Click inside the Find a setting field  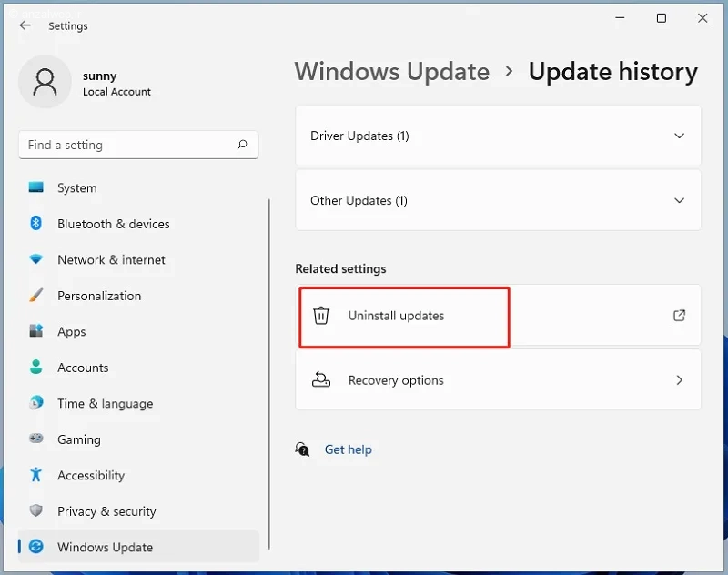tap(138, 145)
